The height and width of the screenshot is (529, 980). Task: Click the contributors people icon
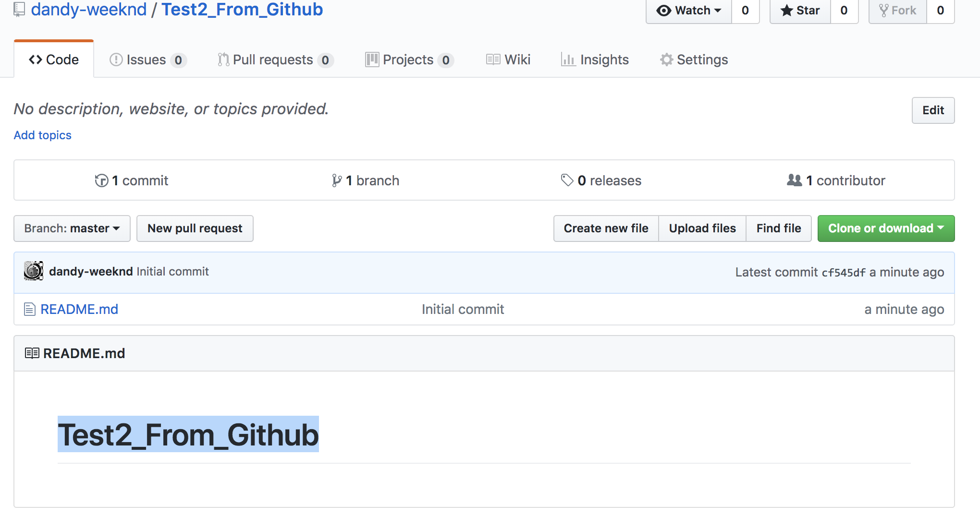coord(794,180)
